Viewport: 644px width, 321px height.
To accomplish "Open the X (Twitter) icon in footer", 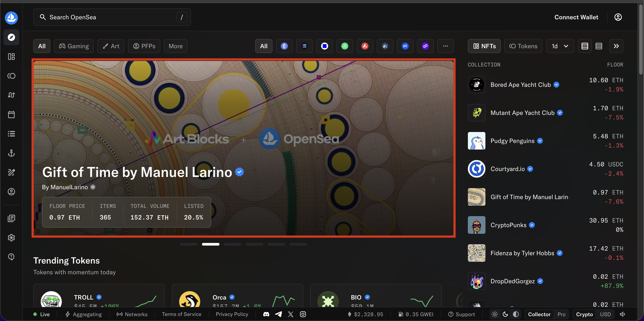I will tap(290, 314).
